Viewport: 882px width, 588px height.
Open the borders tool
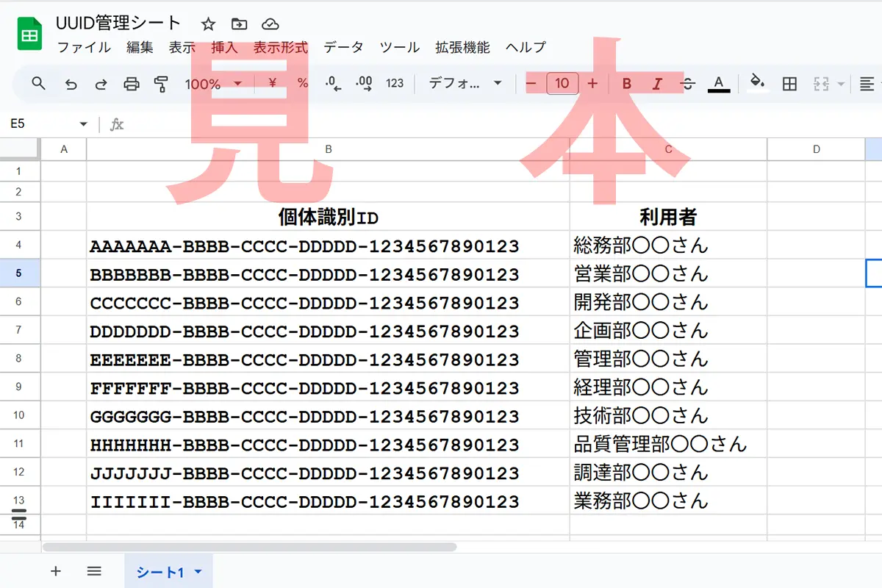[x=789, y=84]
